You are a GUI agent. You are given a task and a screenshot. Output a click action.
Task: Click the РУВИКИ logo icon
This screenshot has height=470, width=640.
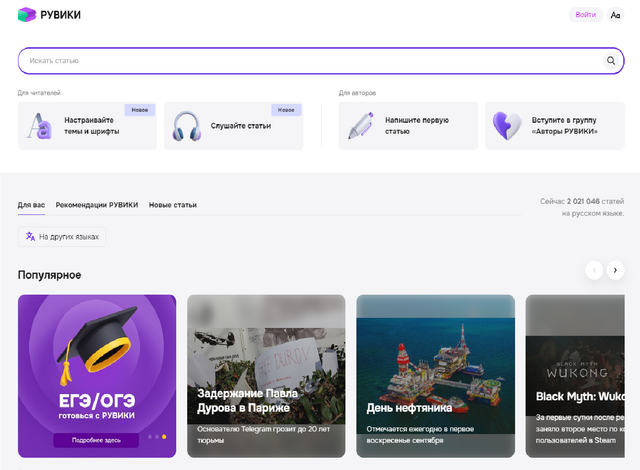(x=27, y=15)
